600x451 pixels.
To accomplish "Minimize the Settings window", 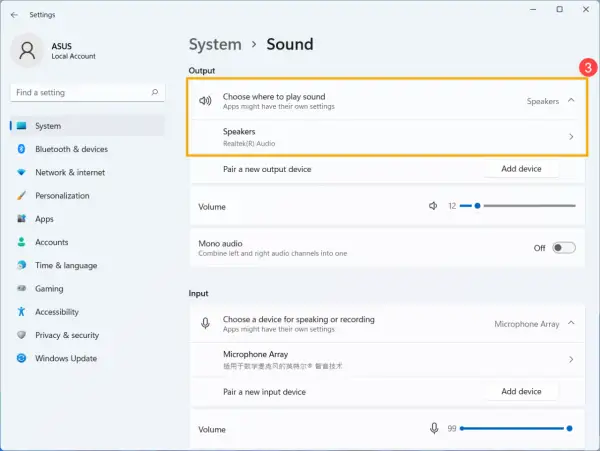I will [533, 10].
